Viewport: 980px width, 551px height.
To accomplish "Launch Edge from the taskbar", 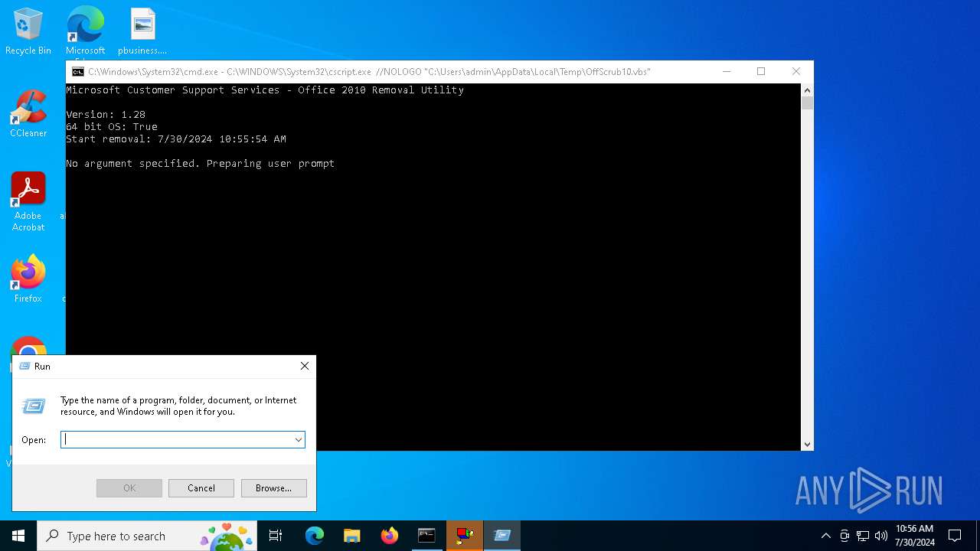I will click(315, 536).
